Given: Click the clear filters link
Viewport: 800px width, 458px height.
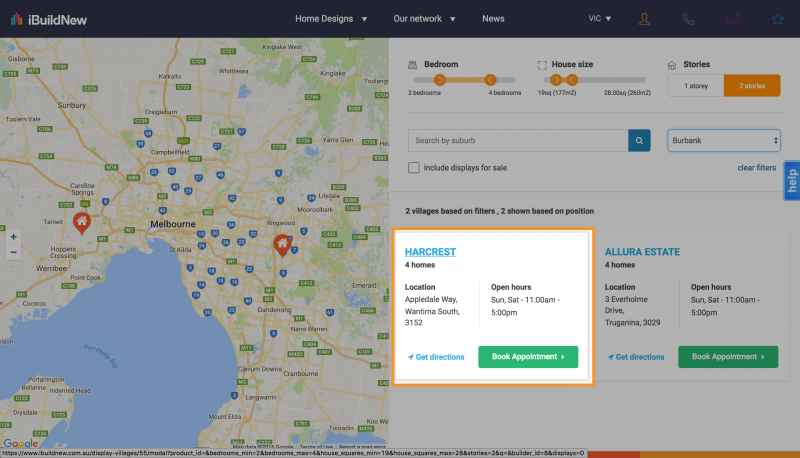Looking at the screenshot, I should (x=756, y=168).
